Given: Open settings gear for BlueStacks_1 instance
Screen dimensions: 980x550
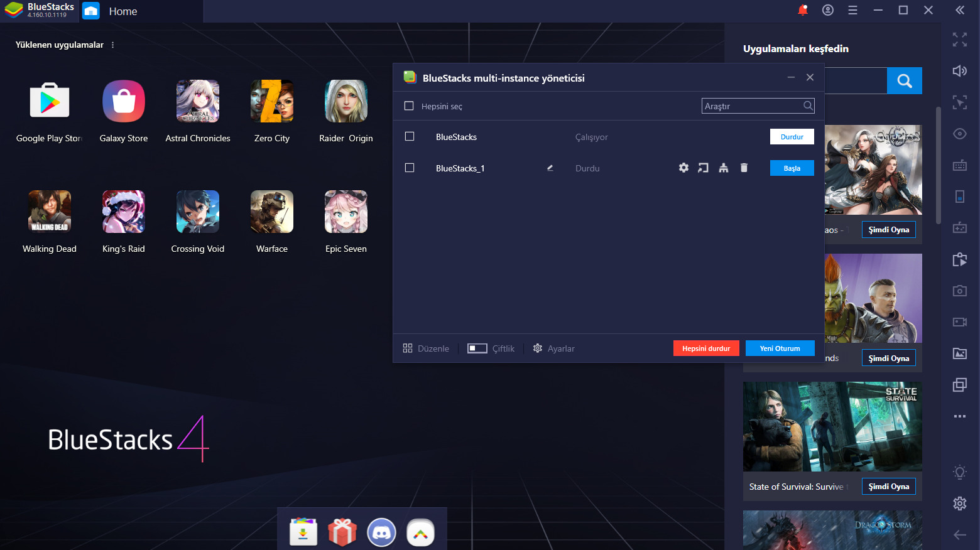Looking at the screenshot, I should coord(683,168).
